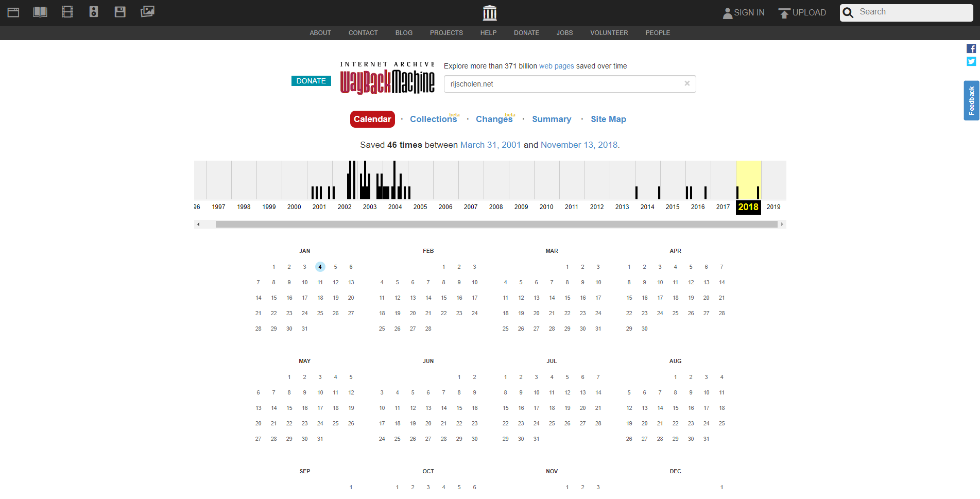Open VOLUNTEER in the nav menu
Viewport: 980px width, 499px height.
click(609, 33)
